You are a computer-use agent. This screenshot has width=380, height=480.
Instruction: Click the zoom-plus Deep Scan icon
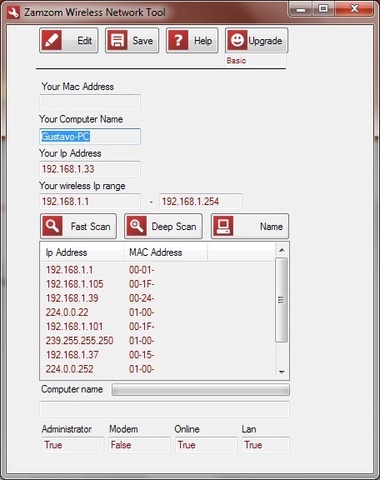[x=136, y=226]
